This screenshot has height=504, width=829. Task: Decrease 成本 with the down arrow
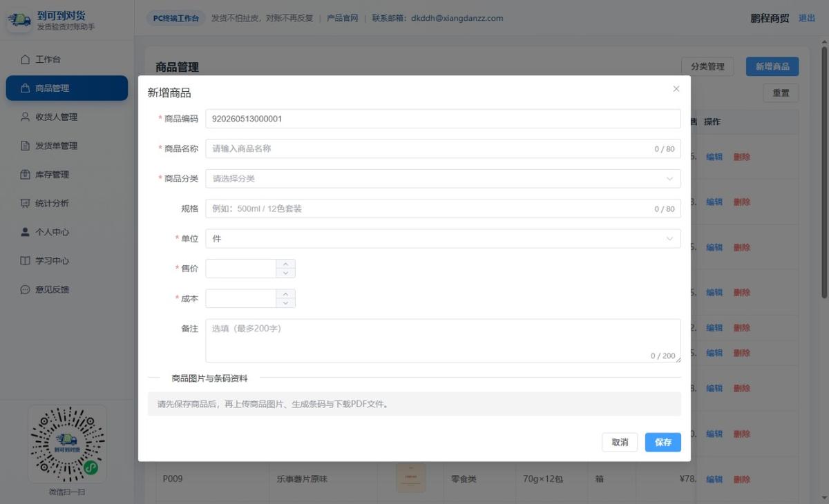coord(285,303)
